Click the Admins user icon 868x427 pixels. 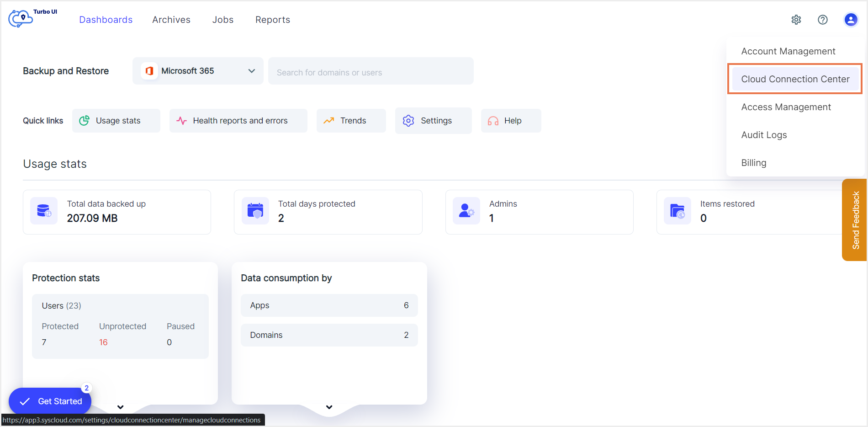tap(466, 211)
